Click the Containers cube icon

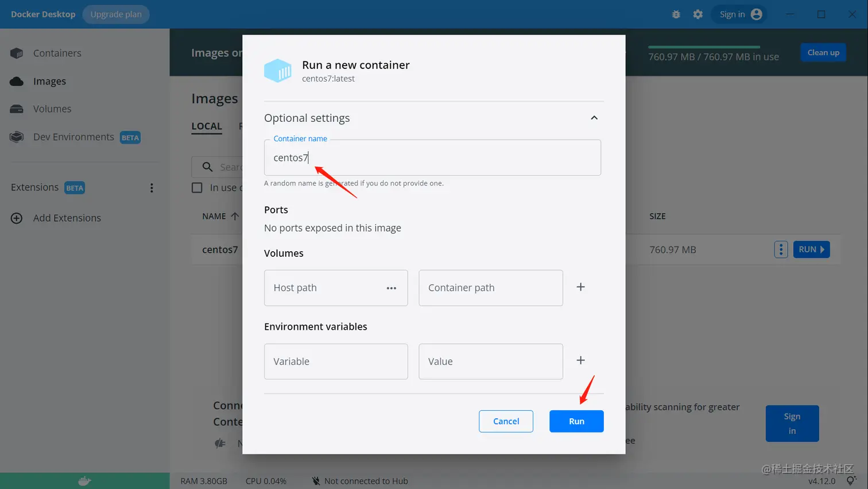[17, 53]
